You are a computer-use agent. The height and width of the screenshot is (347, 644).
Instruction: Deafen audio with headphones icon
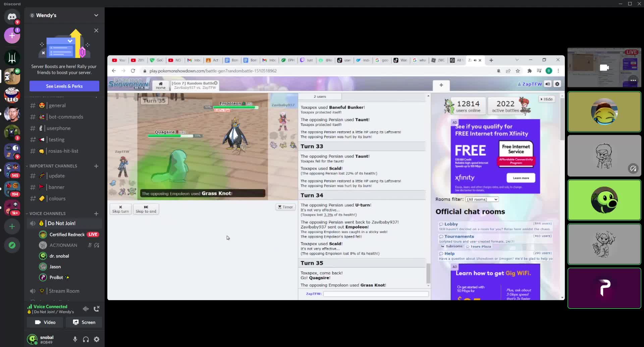86,339
